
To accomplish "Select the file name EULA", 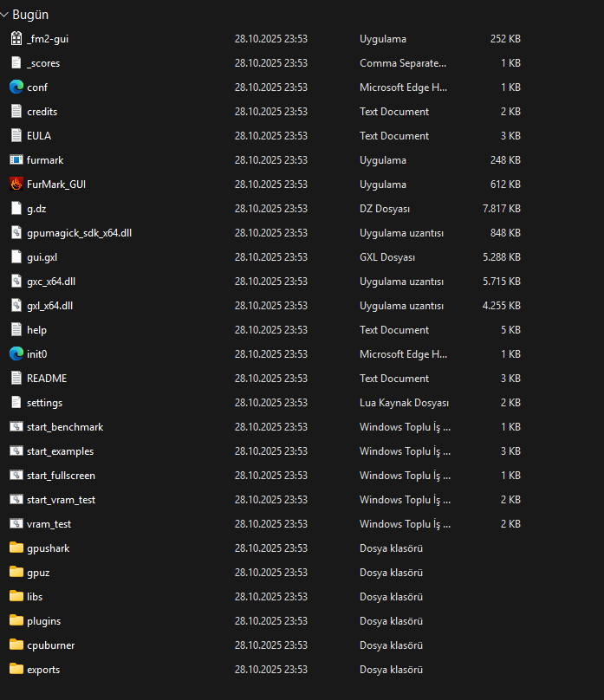I will (x=39, y=136).
